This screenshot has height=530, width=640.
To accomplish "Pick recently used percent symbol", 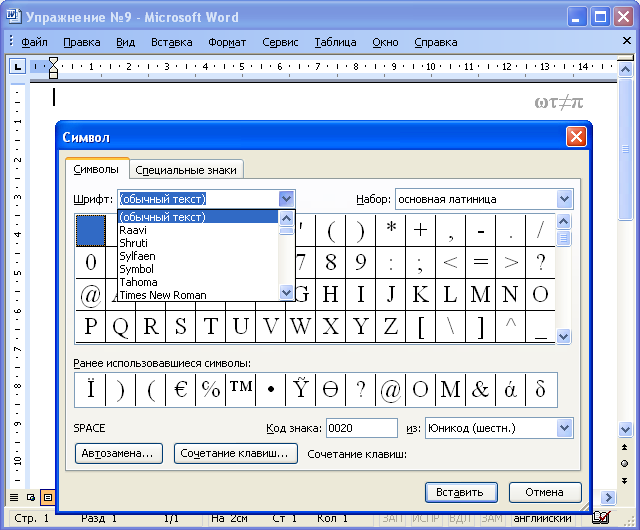I will (211, 390).
